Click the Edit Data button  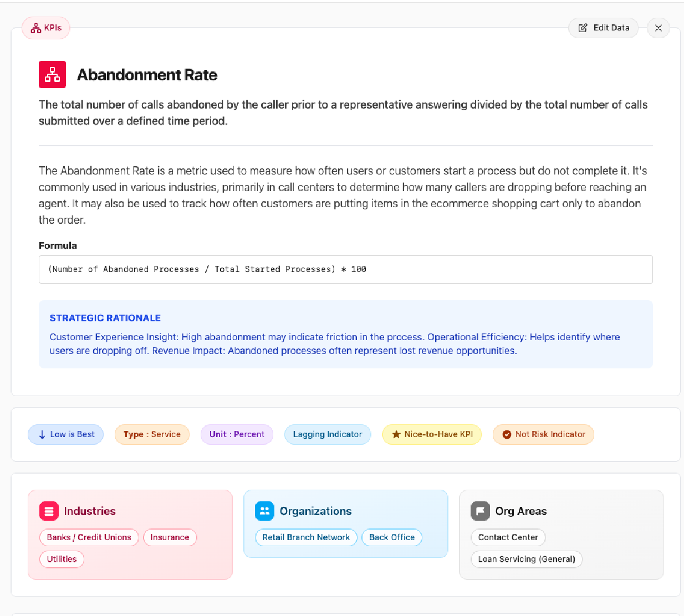tap(603, 28)
